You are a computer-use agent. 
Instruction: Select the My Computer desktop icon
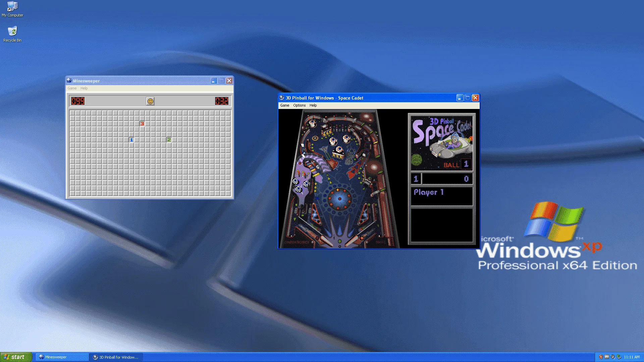(x=12, y=9)
